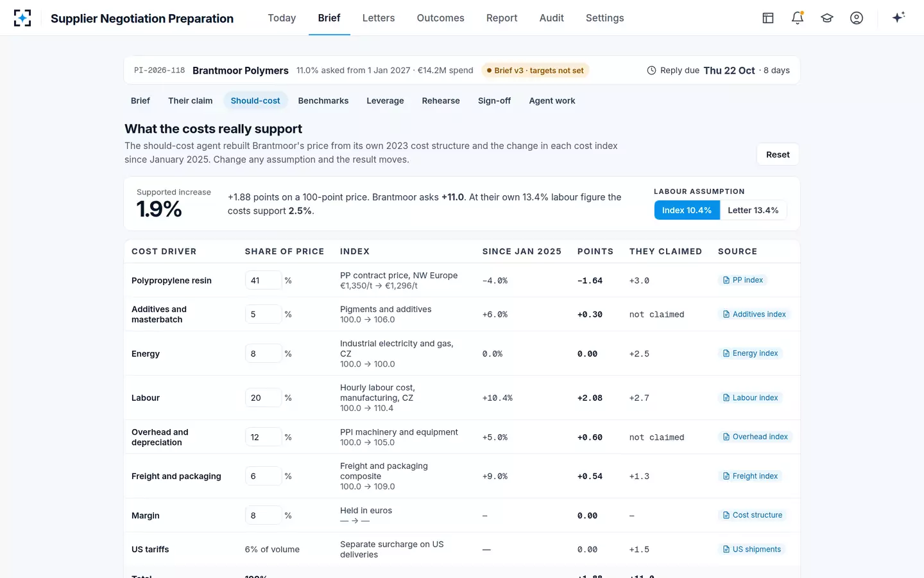Click the PI-2026-118 reference code
This screenshot has height=578, width=924.
click(160, 71)
